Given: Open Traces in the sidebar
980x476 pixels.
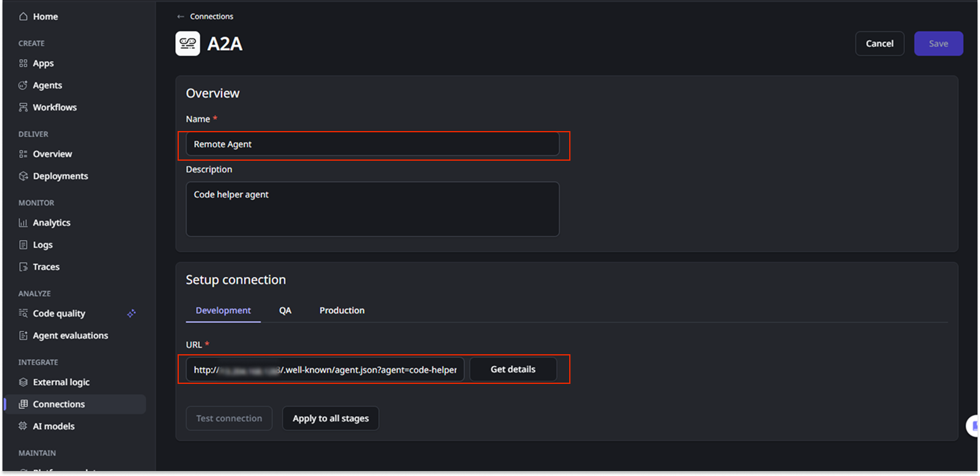Looking at the screenshot, I should (x=46, y=267).
